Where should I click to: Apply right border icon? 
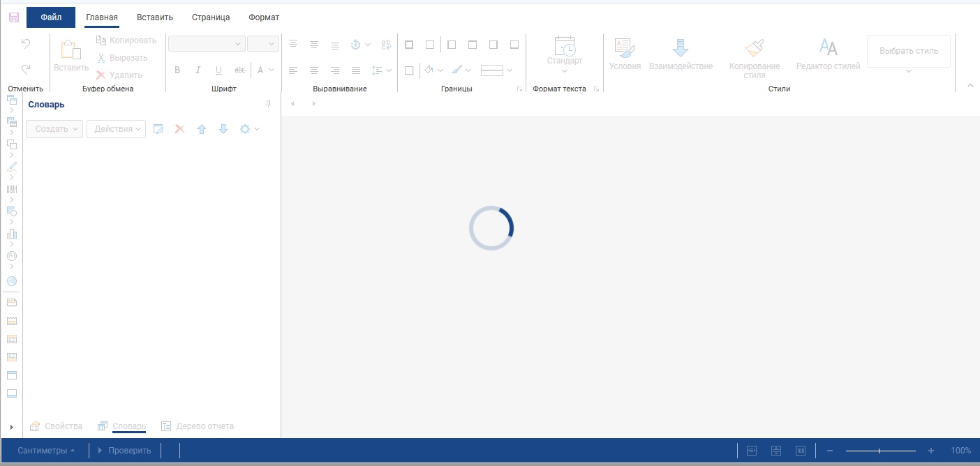point(493,44)
